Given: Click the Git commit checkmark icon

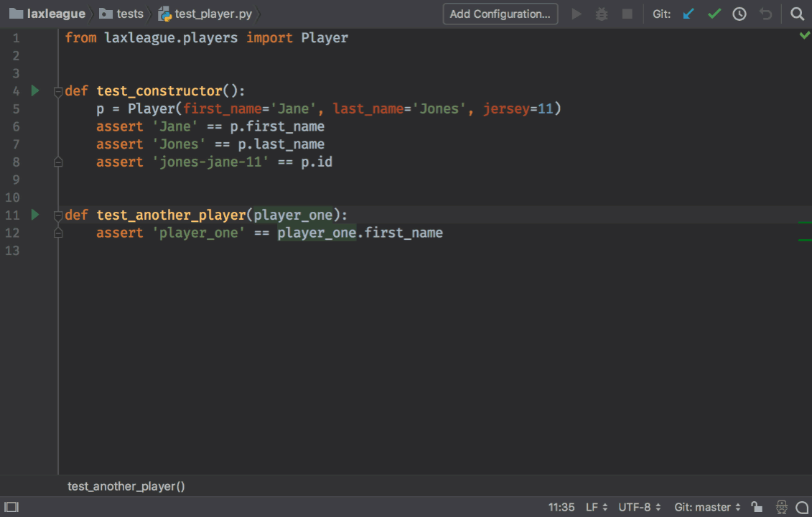Looking at the screenshot, I should pos(714,14).
